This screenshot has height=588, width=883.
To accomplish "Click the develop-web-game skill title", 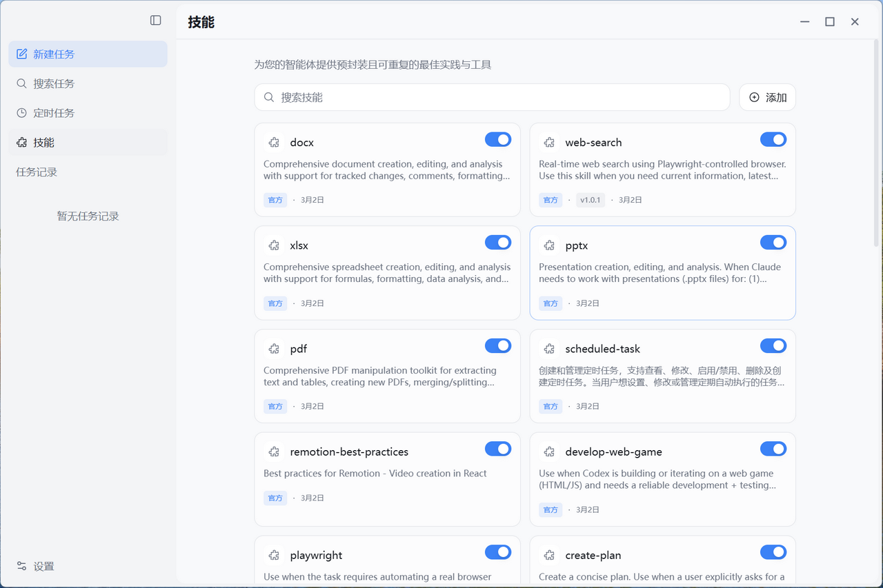I will [614, 452].
